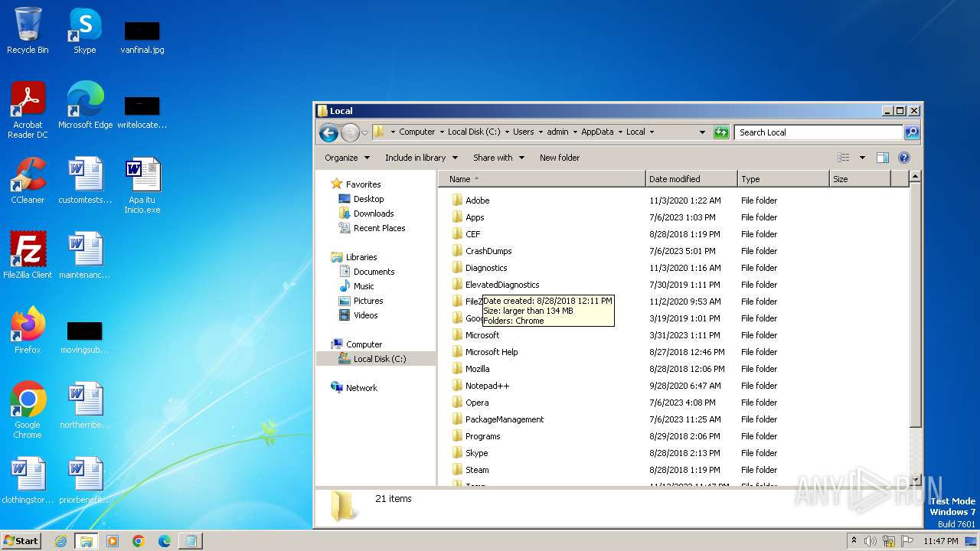
Task: Open Include in library dropdown
Action: click(x=421, y=158)
